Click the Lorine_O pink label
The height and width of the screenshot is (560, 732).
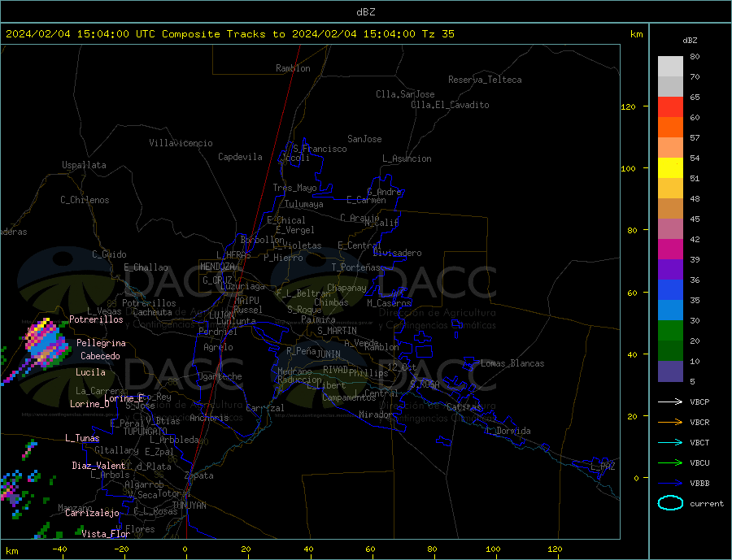coord(89,404)
